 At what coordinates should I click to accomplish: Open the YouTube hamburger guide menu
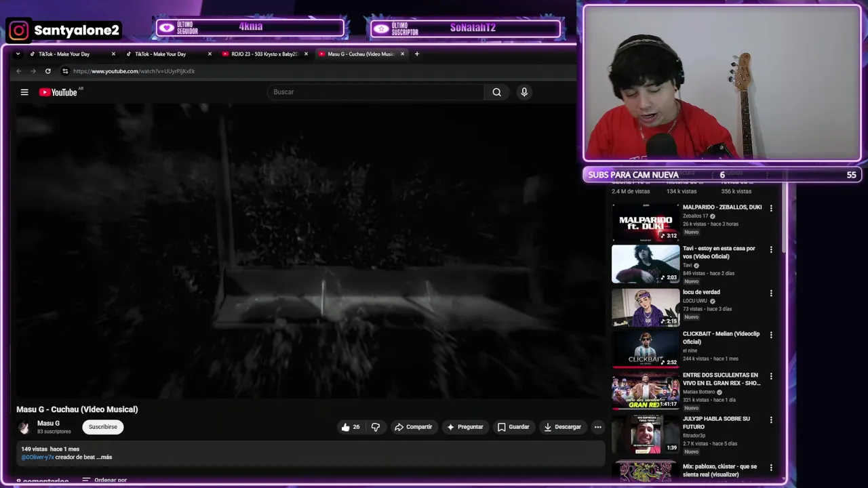pos(24,92)
